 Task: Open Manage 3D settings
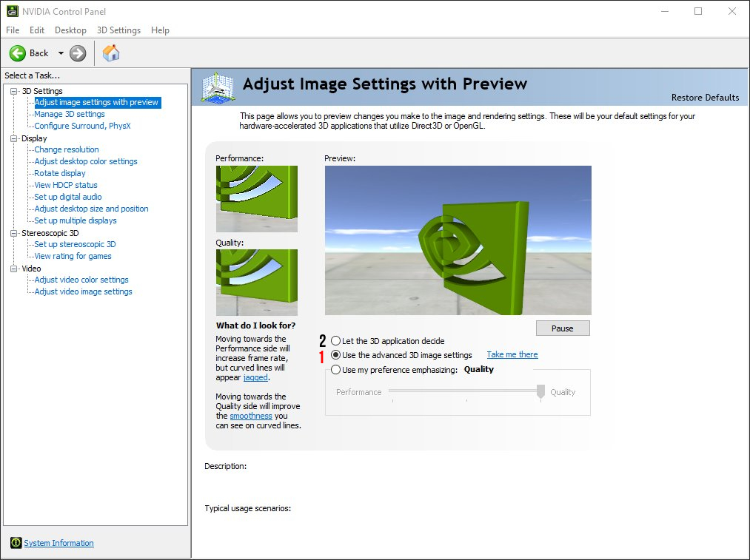coord(70,114)
